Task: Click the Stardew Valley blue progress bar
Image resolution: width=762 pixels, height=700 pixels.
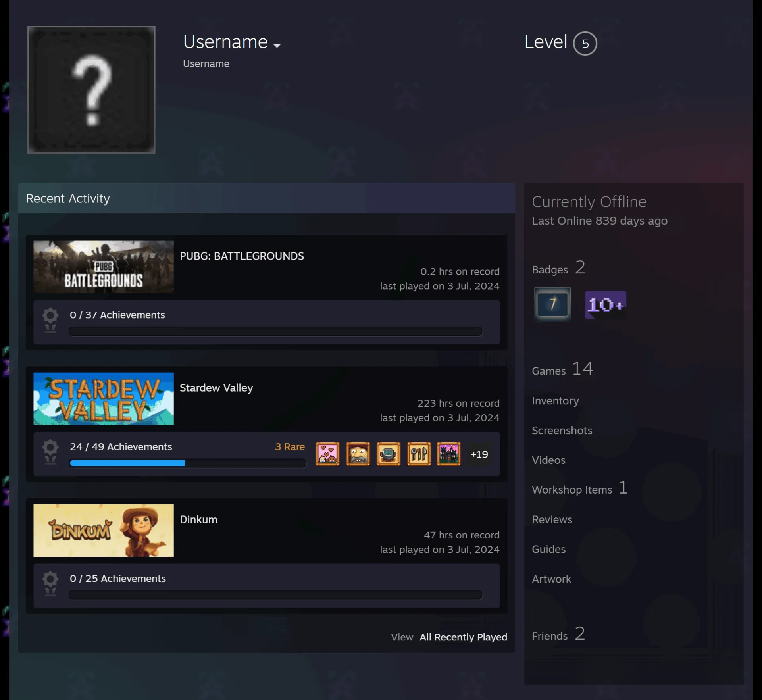Action: [x=187, y=463]
